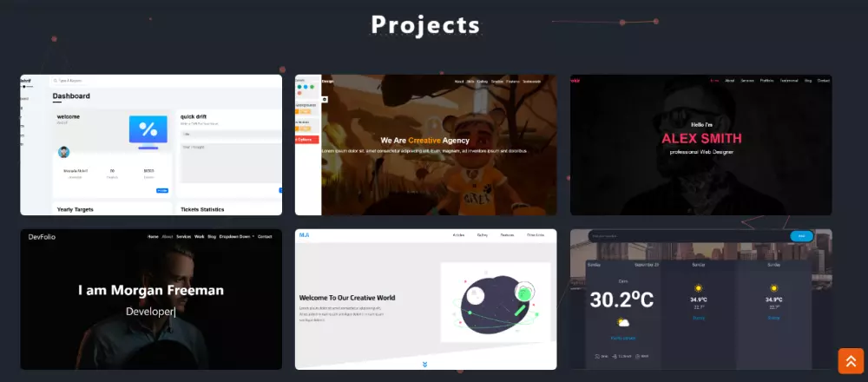Screen dimensions: 868x382
Task: Click 'Dropdown Down' menu in DevFolio preview
Action: click(236, 236)
